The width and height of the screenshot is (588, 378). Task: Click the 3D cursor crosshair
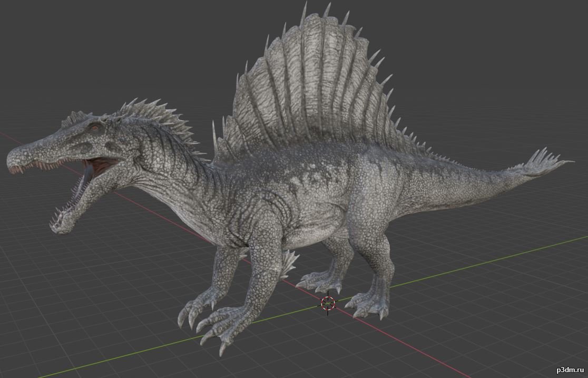(x=328, y=303)
